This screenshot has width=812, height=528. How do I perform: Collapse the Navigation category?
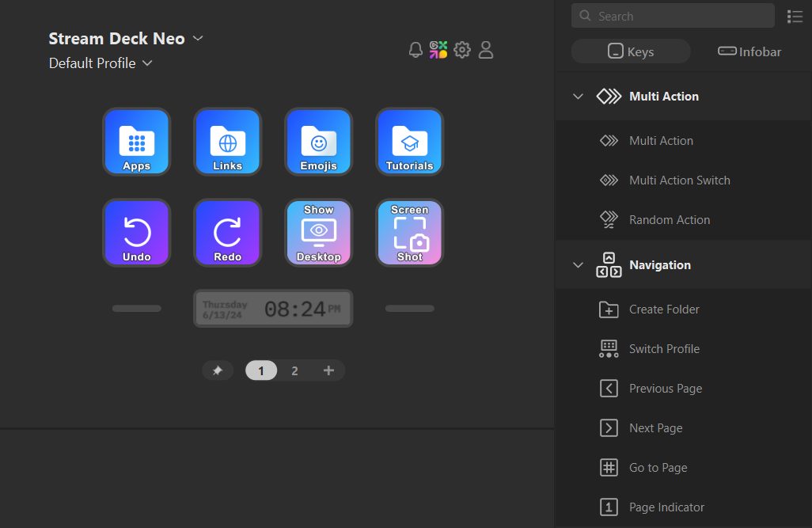pos(578,265)
